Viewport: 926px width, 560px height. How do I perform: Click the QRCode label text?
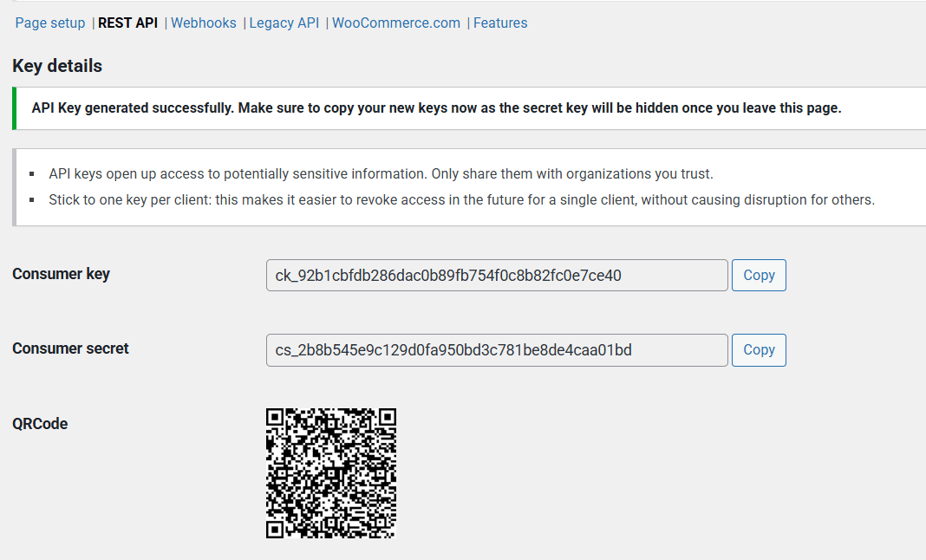pos(40,424)
